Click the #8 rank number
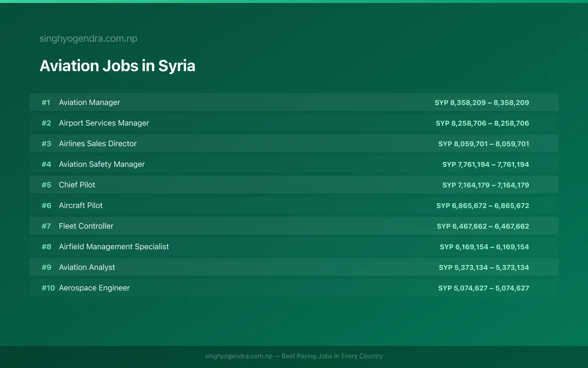 tap(46, 247)
